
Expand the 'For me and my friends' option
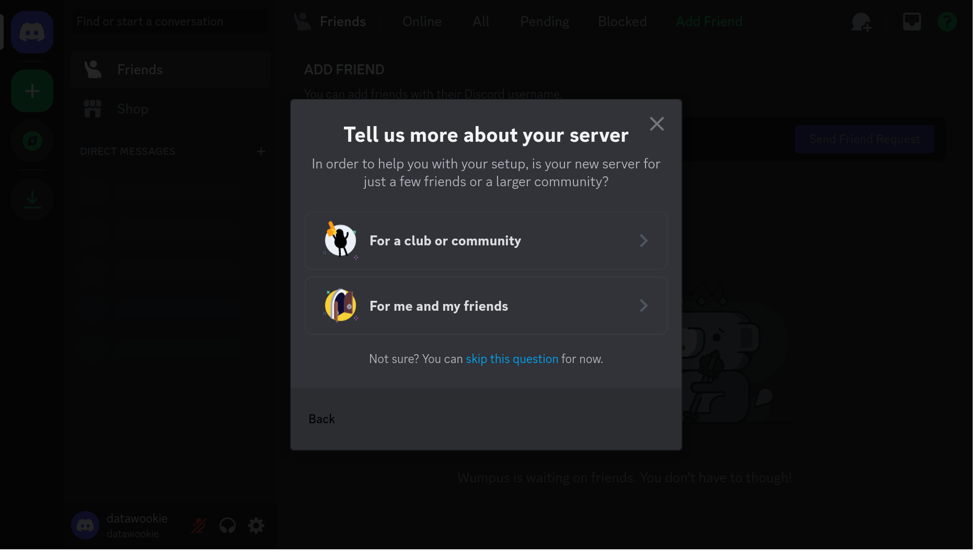click(x=486, y=306)
